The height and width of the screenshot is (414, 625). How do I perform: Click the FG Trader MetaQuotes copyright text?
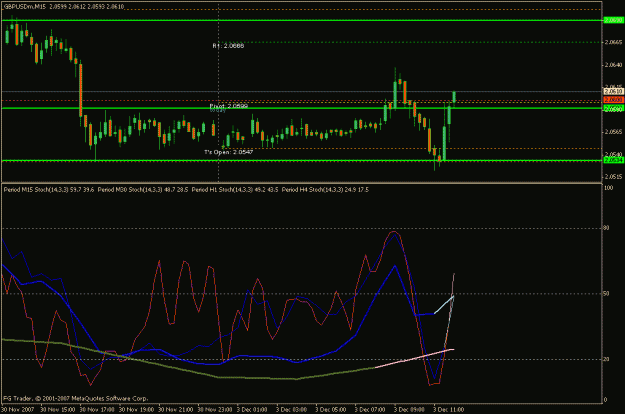pyautogui.click(x=76, y=398)
